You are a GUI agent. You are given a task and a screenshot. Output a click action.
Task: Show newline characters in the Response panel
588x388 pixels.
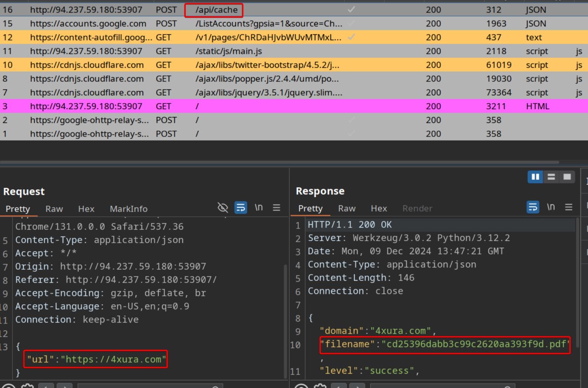point(551,207)
